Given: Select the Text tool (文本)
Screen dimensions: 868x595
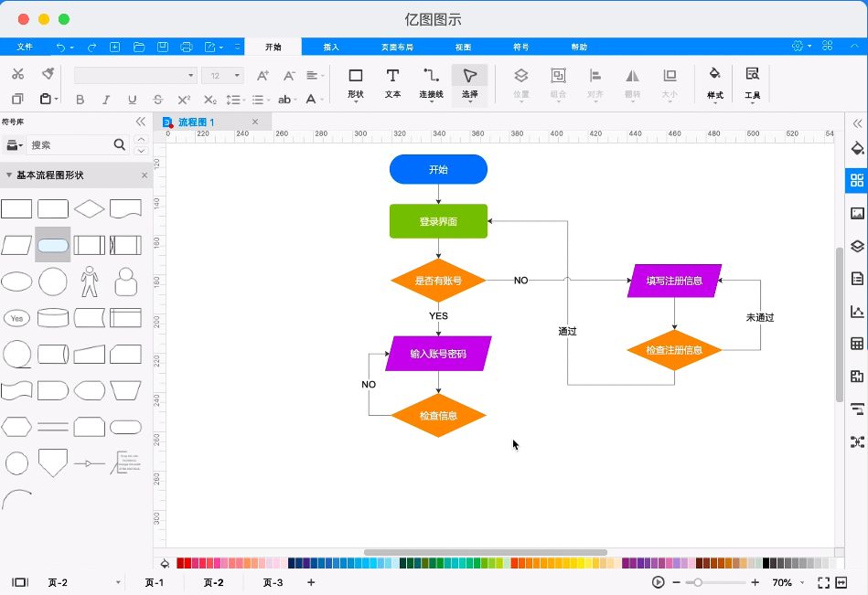Looking at the screenshot, I should (392, 82).
